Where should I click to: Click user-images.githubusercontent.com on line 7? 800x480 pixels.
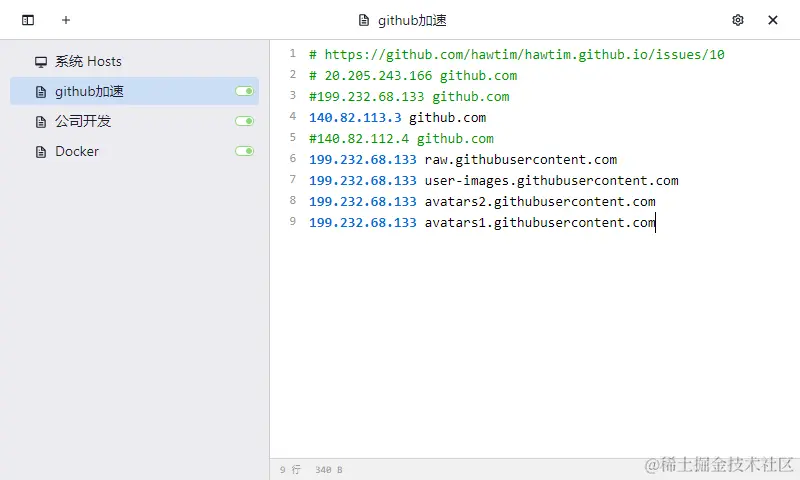pyautogui.click(x=552, y=181)
